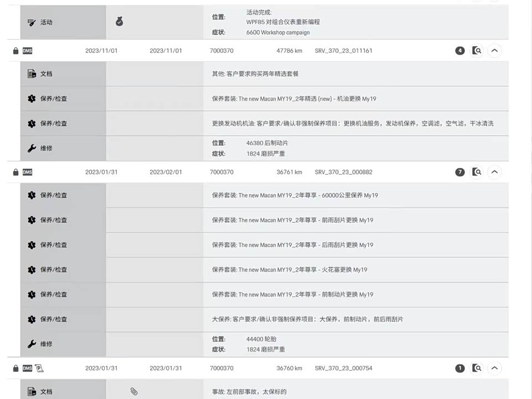
Task: Select text 6600 Workshop campaign
Action: tap(278, 33)
